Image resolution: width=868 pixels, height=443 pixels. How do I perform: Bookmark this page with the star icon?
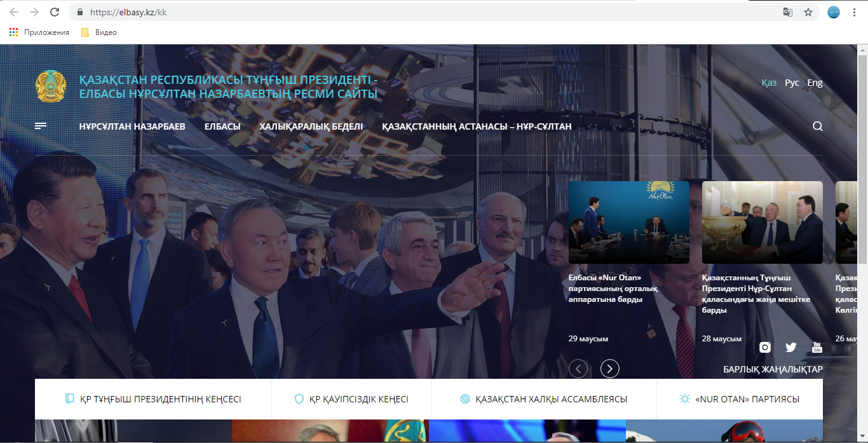[x=808, y=12]
